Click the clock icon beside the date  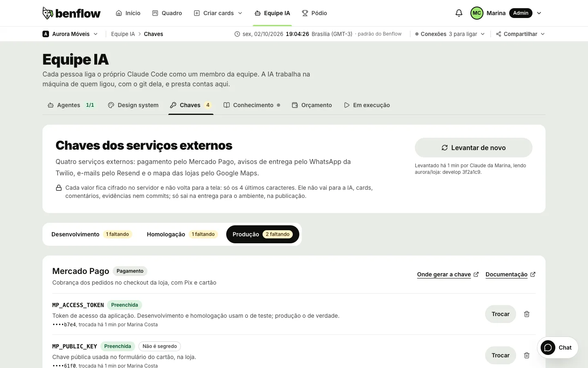tap(237, 34)
